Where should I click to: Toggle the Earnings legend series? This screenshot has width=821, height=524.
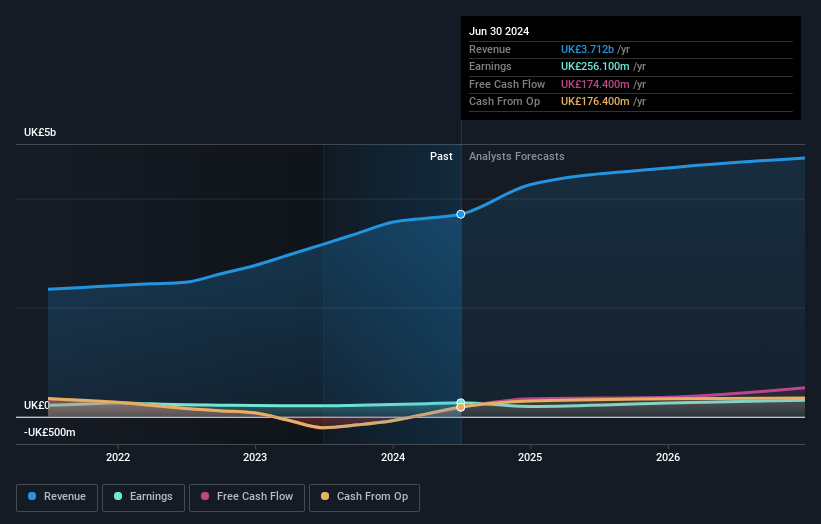point(143,497)
